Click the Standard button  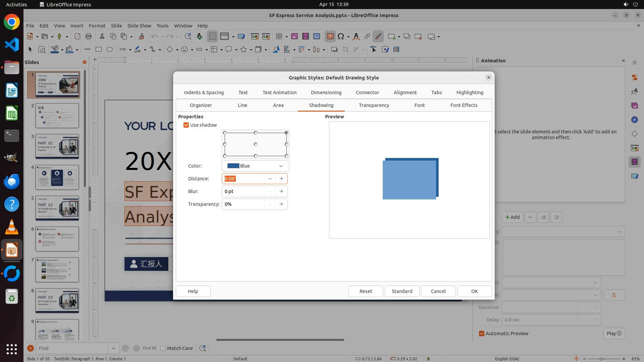point(402,291)
